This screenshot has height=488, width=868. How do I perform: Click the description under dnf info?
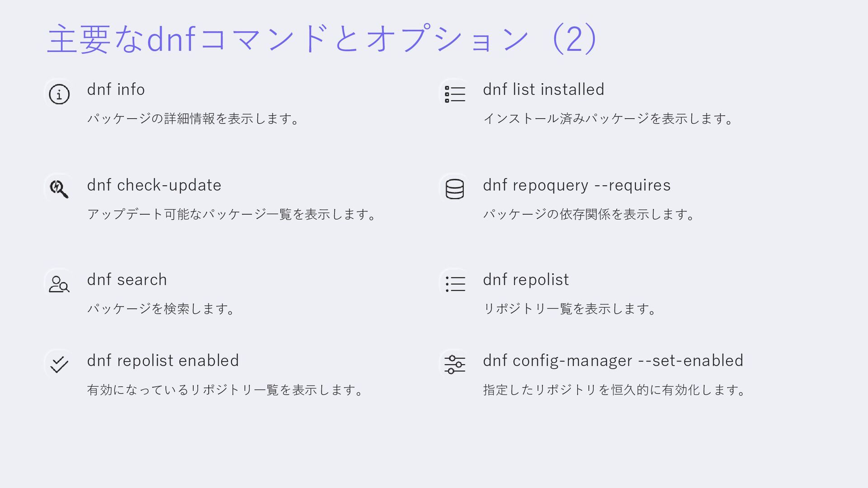pos(193,119)
